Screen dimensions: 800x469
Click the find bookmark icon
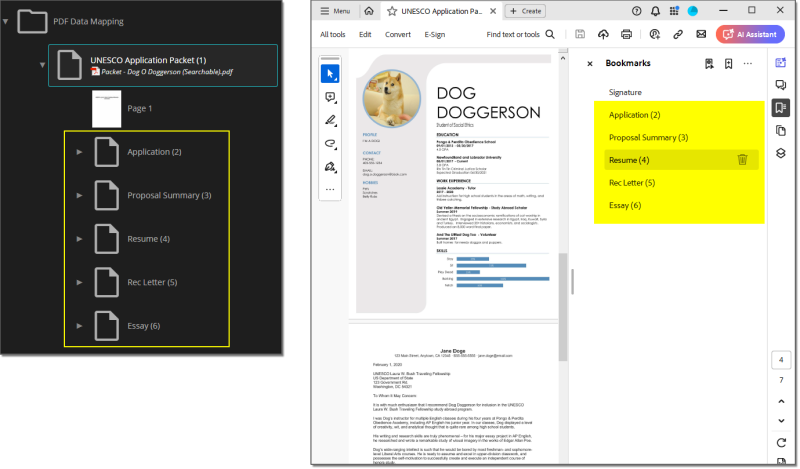coord(709,63)
